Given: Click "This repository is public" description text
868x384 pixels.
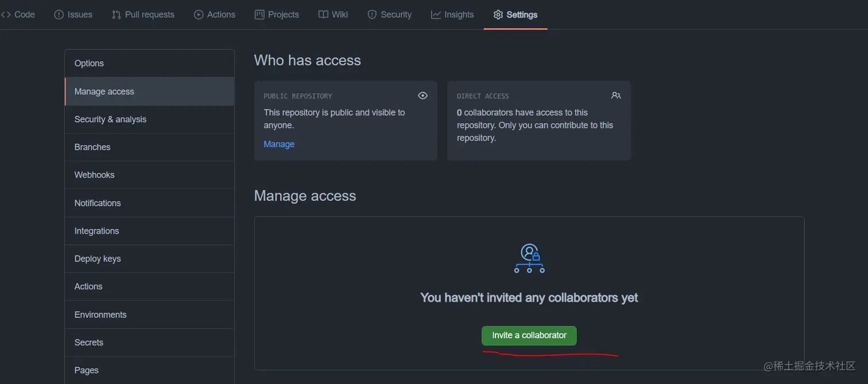Looking at the screenshot, I should [x=334, y=119].
